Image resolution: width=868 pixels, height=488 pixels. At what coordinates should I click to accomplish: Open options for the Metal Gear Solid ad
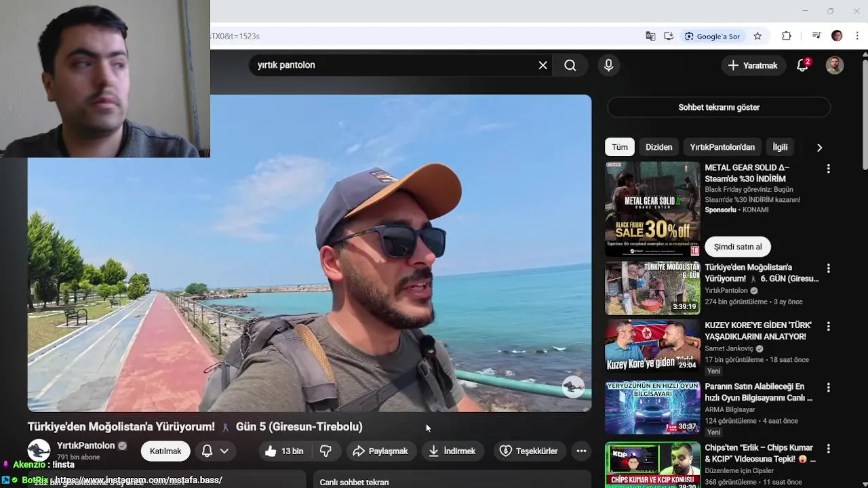[x=828, y=169]
